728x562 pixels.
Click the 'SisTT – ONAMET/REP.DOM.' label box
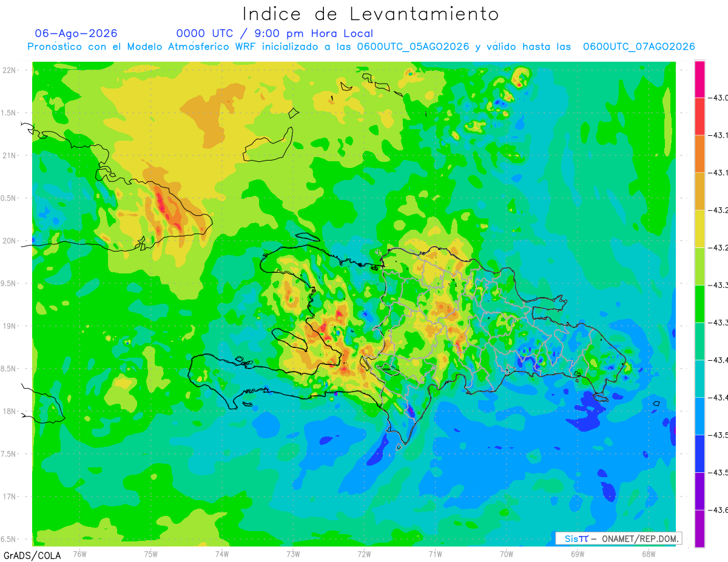point(619,538)
